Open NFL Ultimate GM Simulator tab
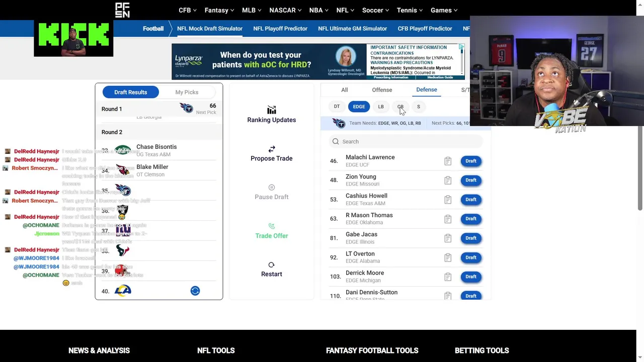644x362 pixels. (x=353, y=29)
